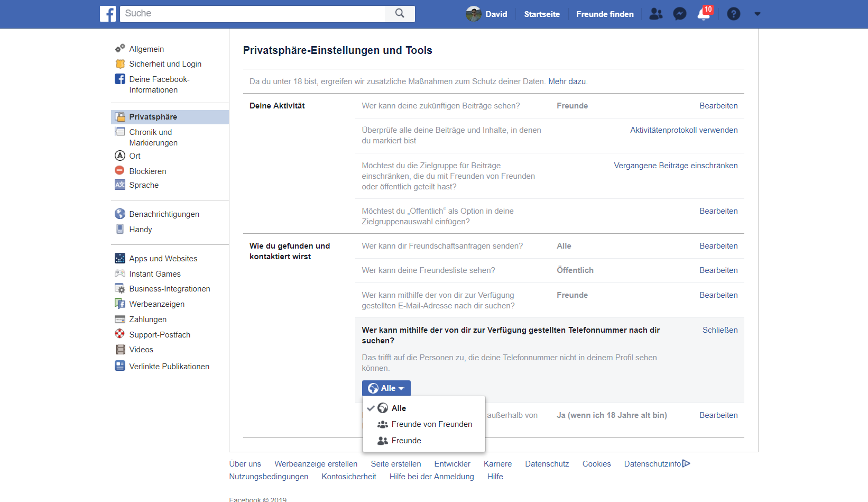Screen dimensions: 868x502
Task: Click David's profile name
Action: 496,14
